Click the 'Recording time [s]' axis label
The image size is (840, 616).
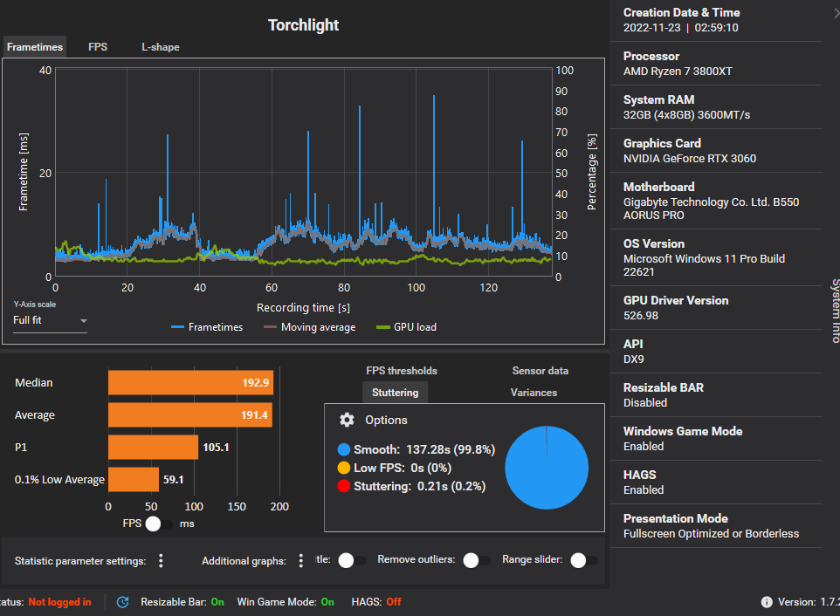303,308
